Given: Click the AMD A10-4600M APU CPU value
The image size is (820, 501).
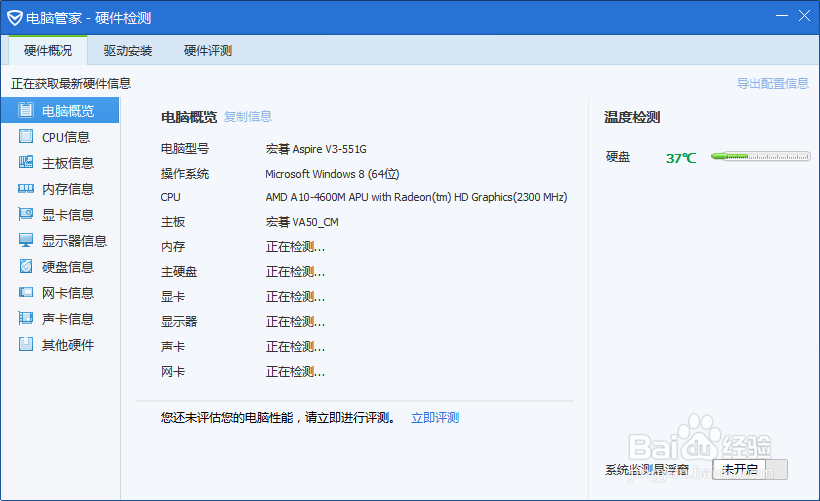Looking at the screenshot, I should click(416, 197).
